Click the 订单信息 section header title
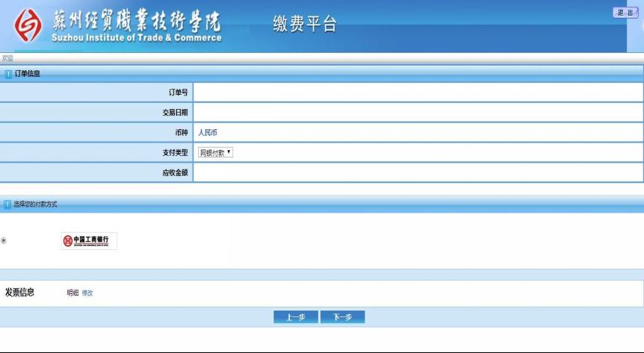The height and width of the screenshot is (353, 644). pyautogui.click(x=28, y=74)
